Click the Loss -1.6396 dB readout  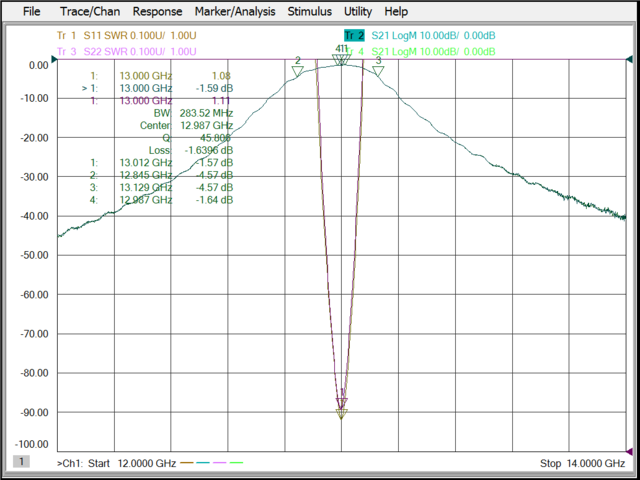pos(191,150)
